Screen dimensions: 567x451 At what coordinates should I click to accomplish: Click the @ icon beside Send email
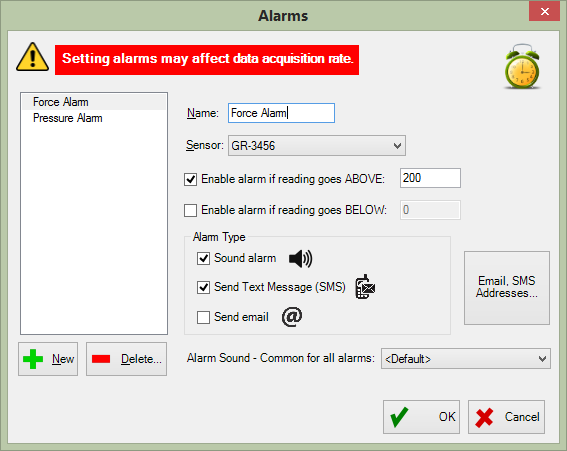tap(292, 317)
